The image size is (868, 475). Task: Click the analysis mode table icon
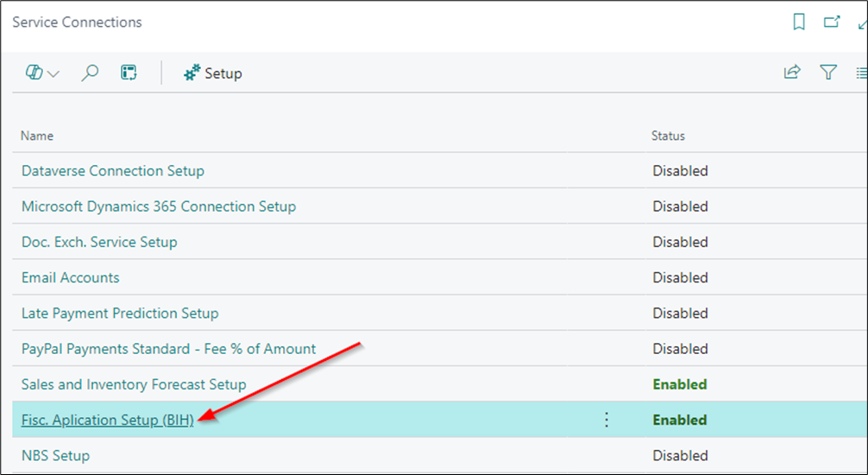129,73
